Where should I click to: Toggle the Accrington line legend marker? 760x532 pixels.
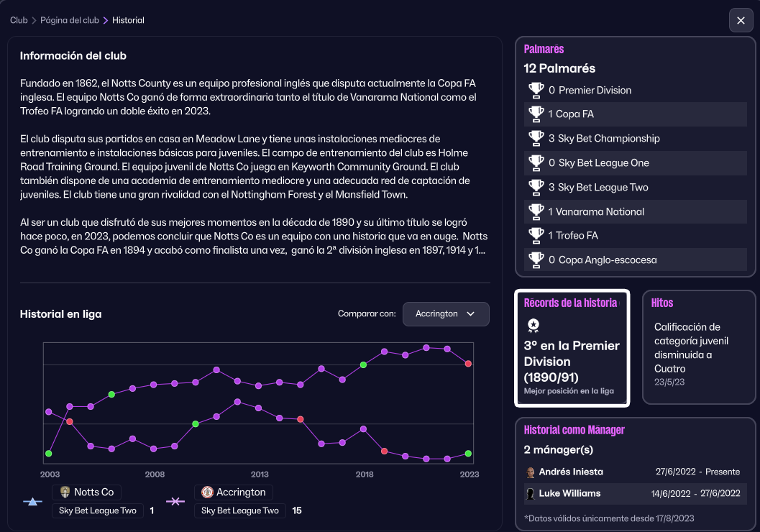[176, 501]
